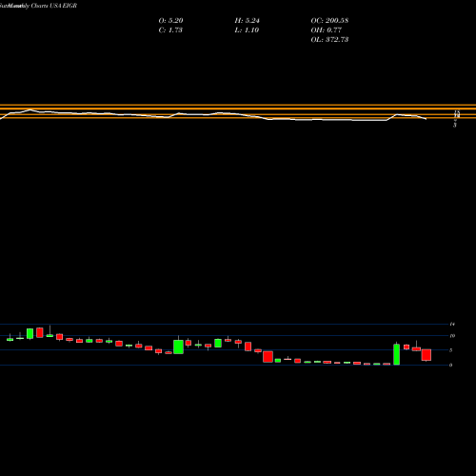Click the '14' price axis label
The image size is (476, 476).
click(452, 324)
